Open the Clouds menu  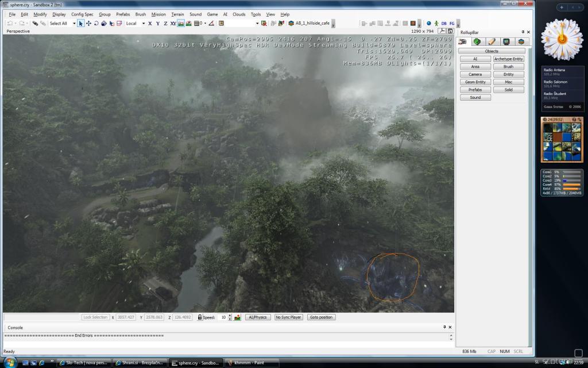click(x=239, y=14)
